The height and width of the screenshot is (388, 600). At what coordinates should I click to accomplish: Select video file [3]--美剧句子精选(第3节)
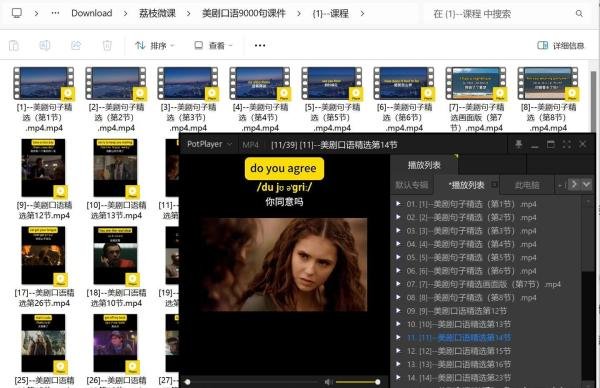(188, 99)
